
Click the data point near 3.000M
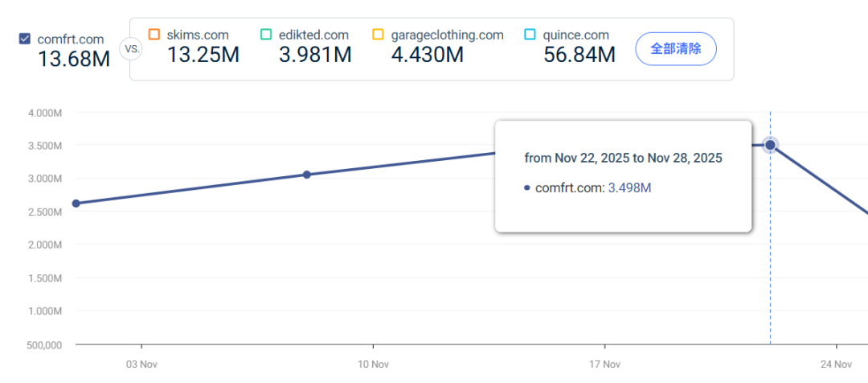306,175
